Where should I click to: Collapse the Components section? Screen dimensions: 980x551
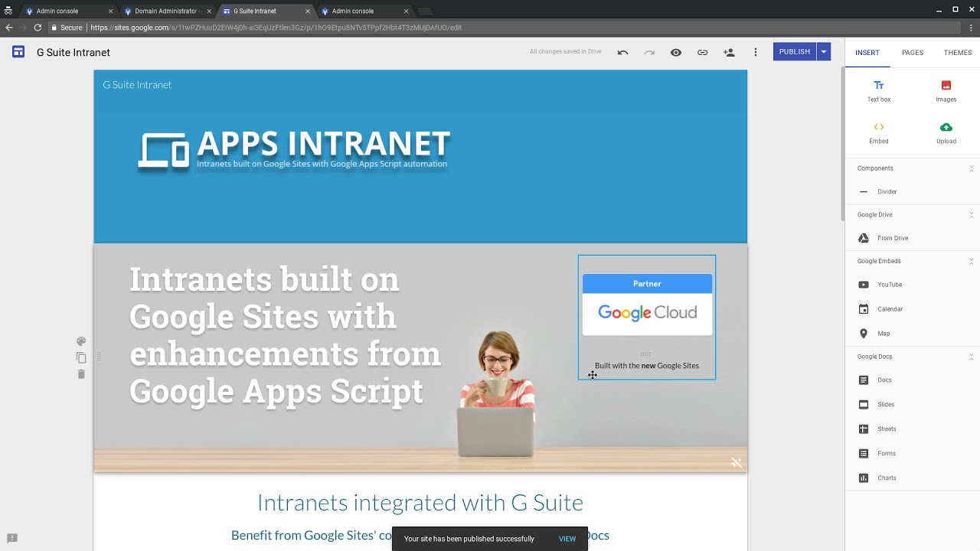[x=972, y=168]
